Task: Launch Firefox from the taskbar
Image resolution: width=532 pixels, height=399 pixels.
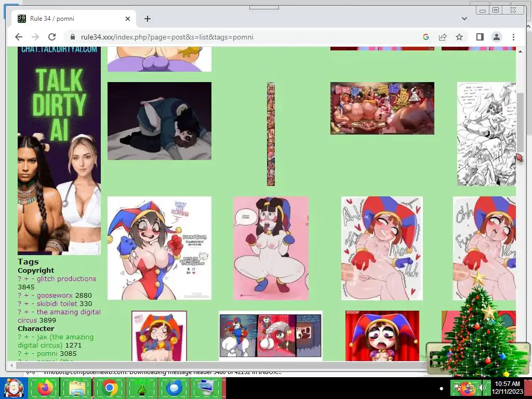Action: tap(45, 388)
